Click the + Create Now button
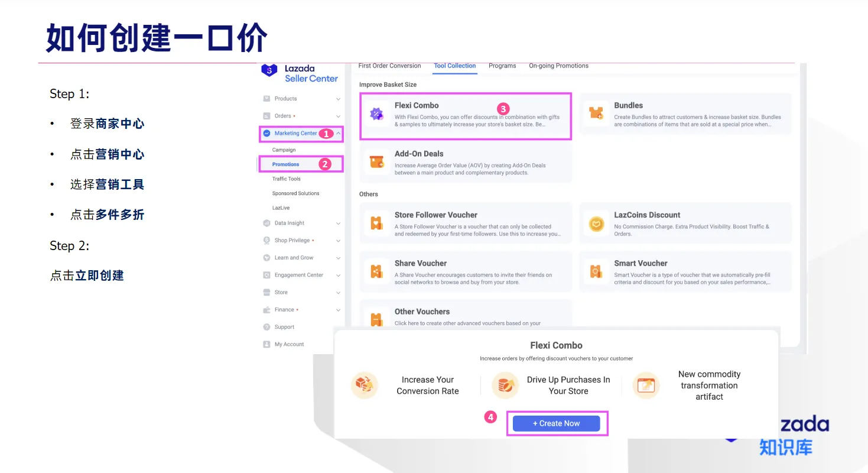868x473 pixels. pyautogui.click(x=556, y=423)
